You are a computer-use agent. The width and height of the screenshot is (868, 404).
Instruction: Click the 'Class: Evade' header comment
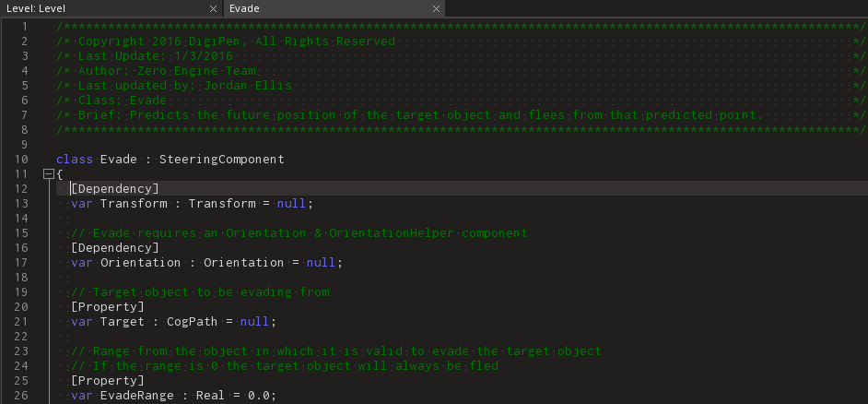[111, 101]
